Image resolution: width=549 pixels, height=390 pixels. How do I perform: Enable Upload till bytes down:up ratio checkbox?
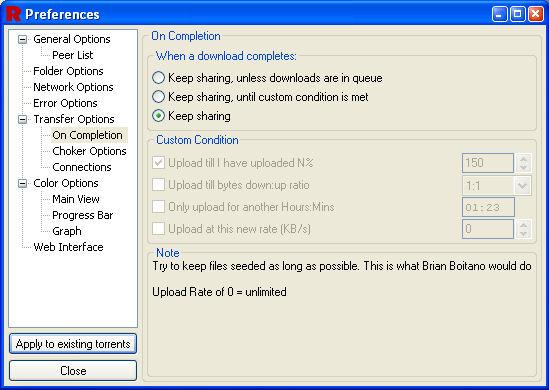(x=159, y=185)
